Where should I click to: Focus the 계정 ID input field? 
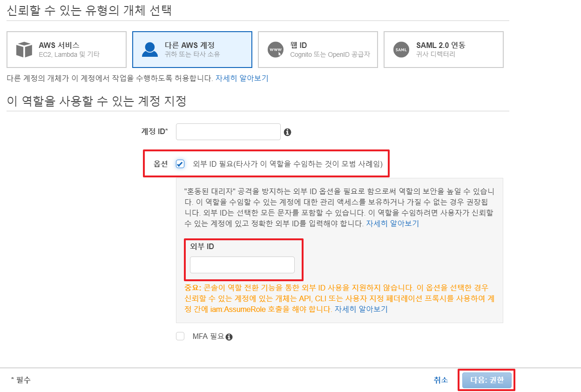(x=228, y=132)
